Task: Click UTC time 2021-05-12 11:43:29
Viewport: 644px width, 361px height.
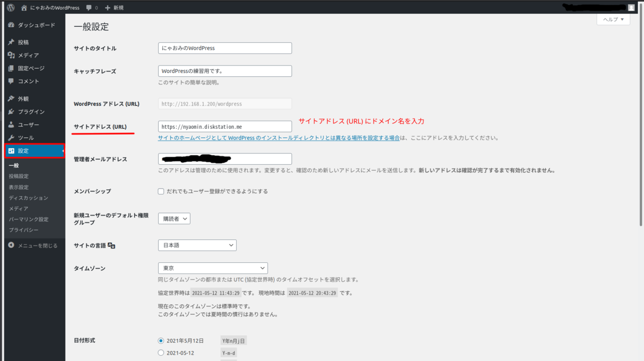Action: pyautogui.click(x=215, y=293)
